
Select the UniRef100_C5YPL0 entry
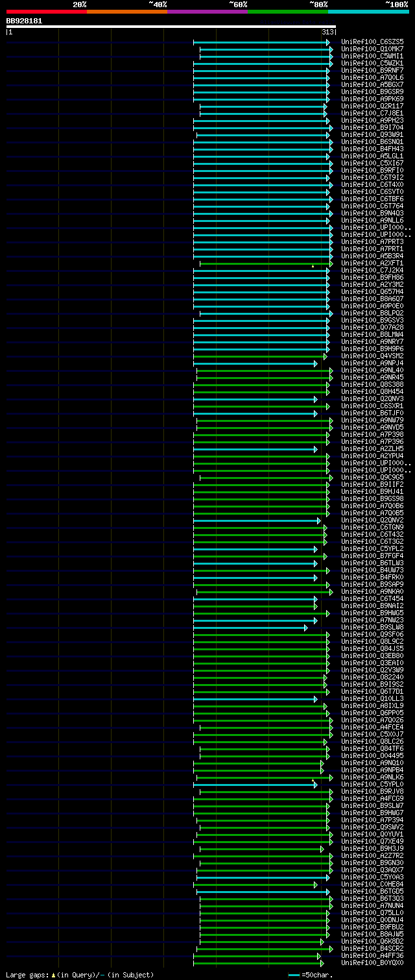pos(372,784)
